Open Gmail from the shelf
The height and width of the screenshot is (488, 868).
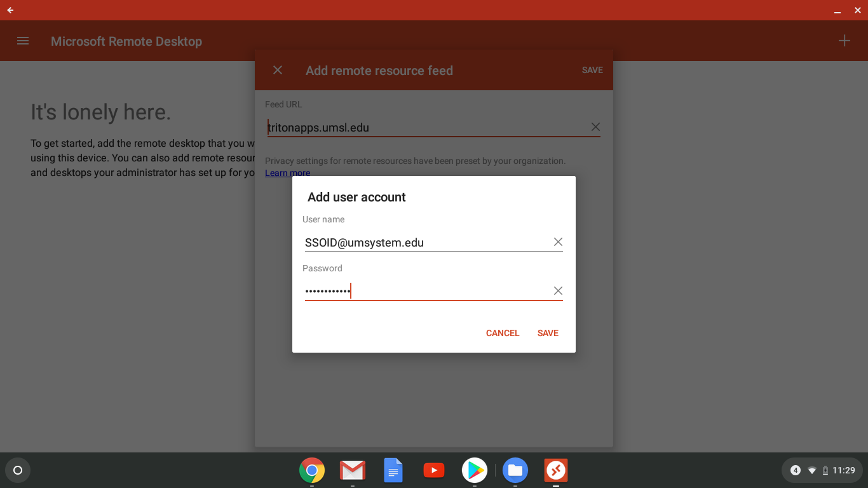[x=353, y=470]
